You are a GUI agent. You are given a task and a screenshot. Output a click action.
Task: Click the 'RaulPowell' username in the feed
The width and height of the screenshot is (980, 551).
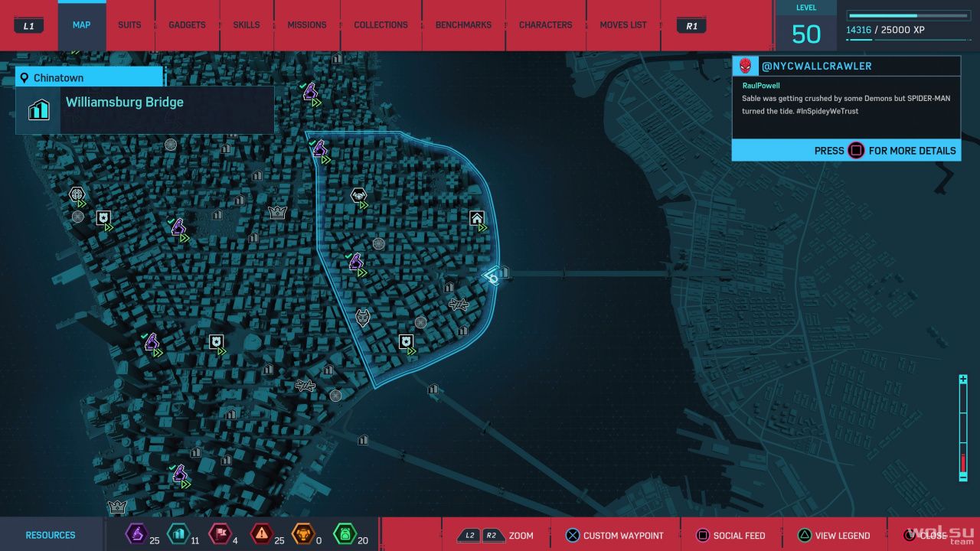click(x=761, y=86)
